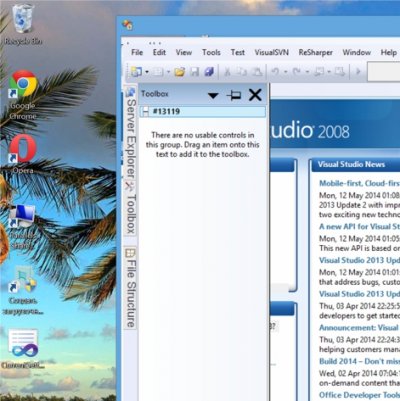Open the 'Office Developer Tools' news link

(x=359, y=395)
